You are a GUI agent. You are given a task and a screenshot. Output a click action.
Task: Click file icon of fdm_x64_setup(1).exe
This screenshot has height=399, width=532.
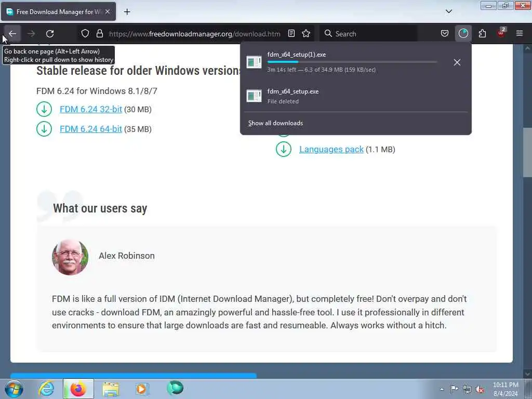point(254,62)
